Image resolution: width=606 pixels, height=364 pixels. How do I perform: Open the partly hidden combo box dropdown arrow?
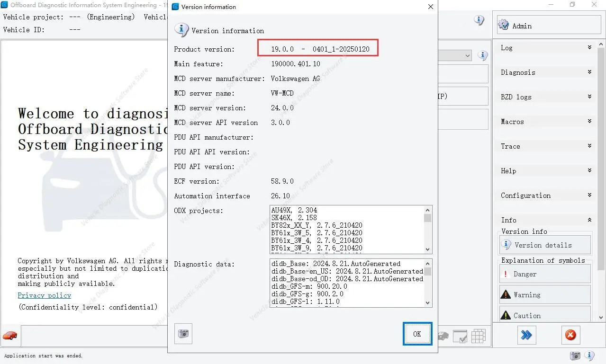pos(468,56)
